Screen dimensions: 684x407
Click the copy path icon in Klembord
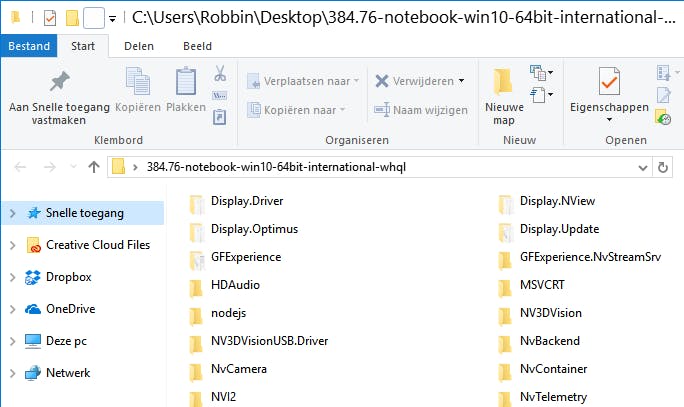click(219, 96)
